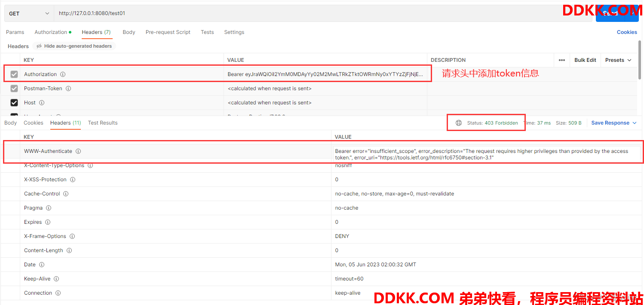Open the request Body tab

coord(129,32)
